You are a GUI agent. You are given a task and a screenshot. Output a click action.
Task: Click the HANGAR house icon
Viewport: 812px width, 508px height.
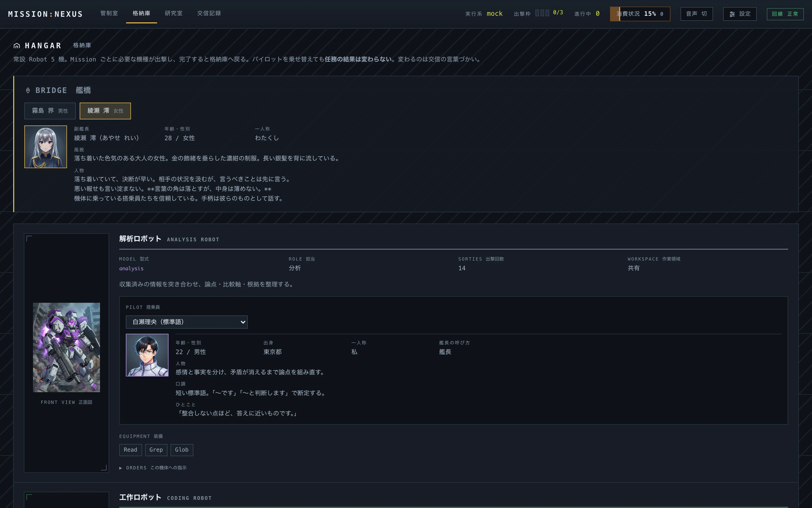[17, 46]
